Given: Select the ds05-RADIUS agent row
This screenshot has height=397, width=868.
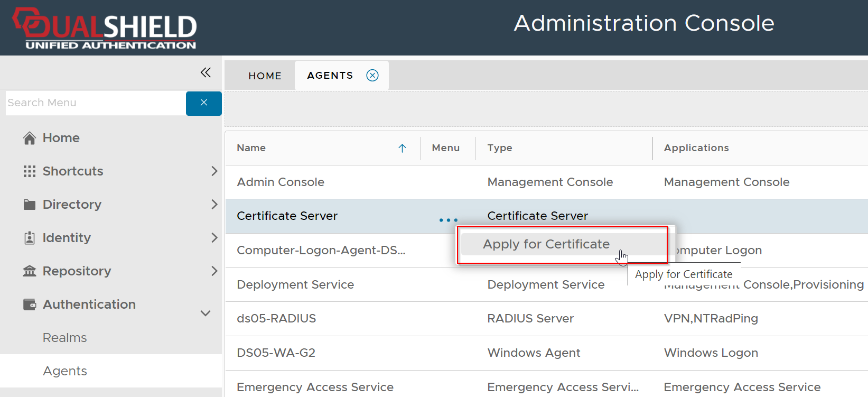Looking at the screenshot, I should coord(276,319).
